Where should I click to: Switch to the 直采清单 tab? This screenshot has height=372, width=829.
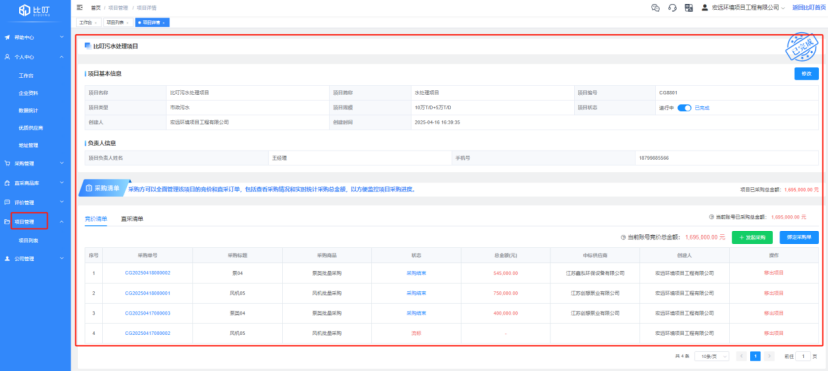132,219
